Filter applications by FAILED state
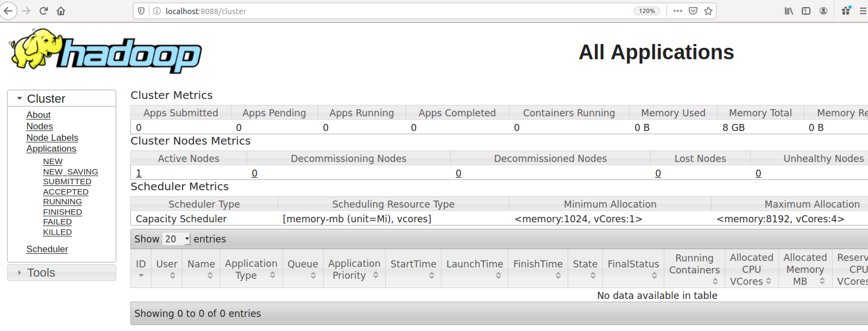868x331 pixels. pos(57,222)
